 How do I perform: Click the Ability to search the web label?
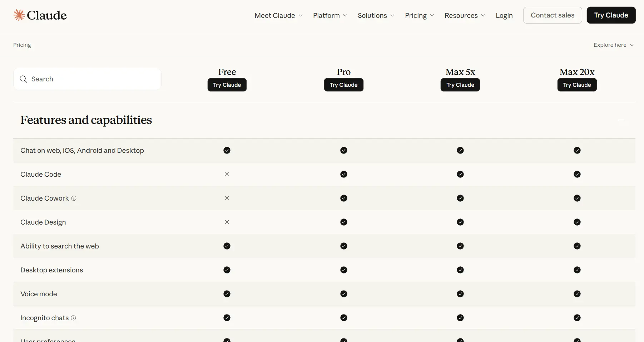tap(60, 246)
